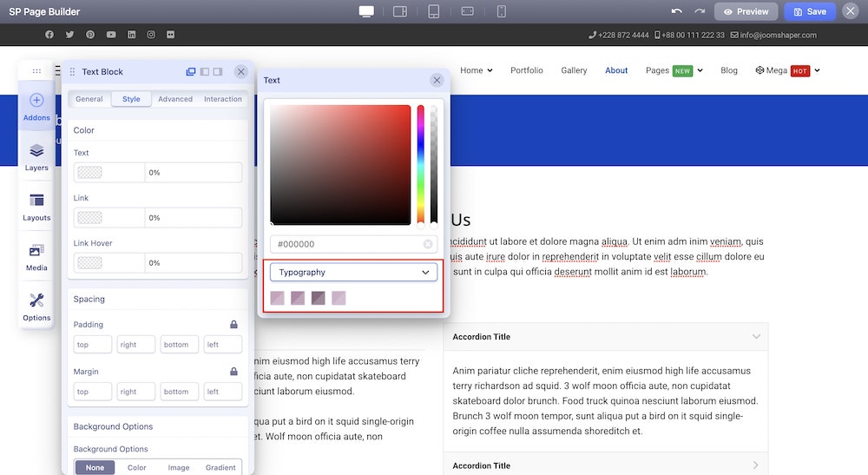Image resolution: width=868 pixels, height=475 pixels.
Task: Open the Options tools icon
Action: point(36,306)
